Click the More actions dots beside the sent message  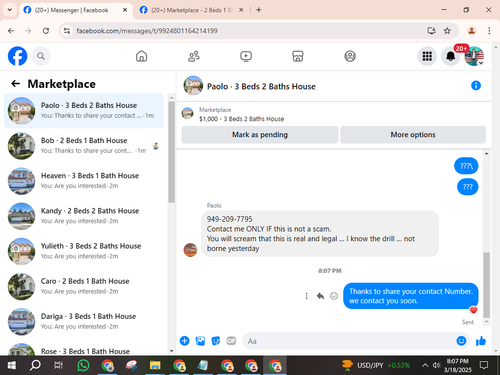[306, 296]
